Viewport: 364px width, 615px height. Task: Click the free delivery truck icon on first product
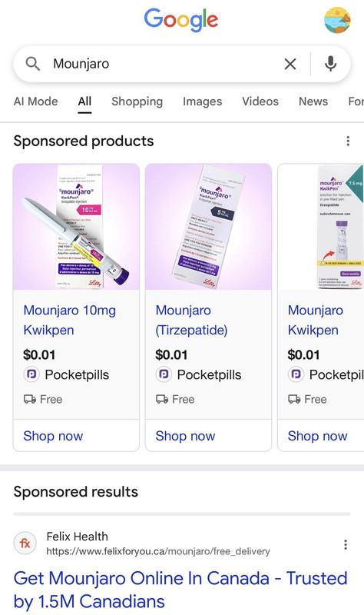[x=30, y=399]
